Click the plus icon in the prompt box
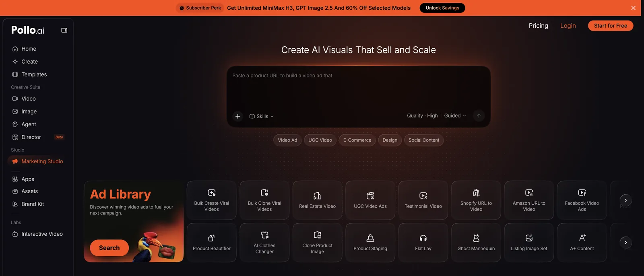The height and width of the screenshot is (276, 644). (237, 116)
